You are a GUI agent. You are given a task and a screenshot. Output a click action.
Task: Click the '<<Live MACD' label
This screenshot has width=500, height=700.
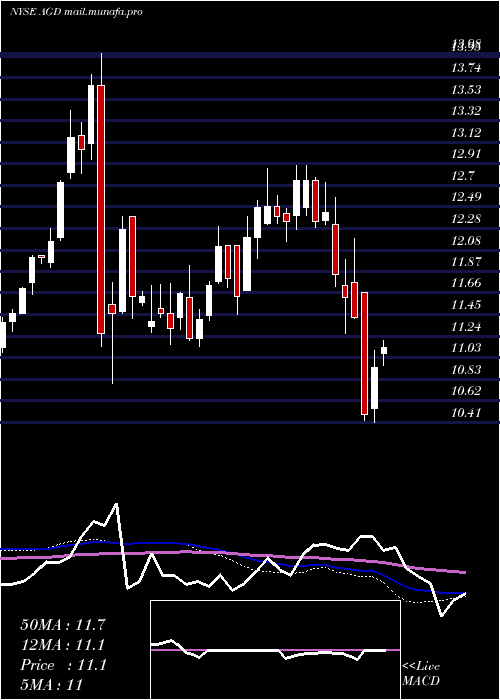coord(421,674)
